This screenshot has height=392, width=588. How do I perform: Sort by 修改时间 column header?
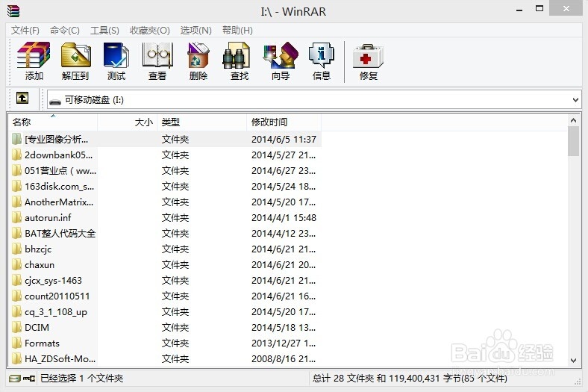coord(284,122)
